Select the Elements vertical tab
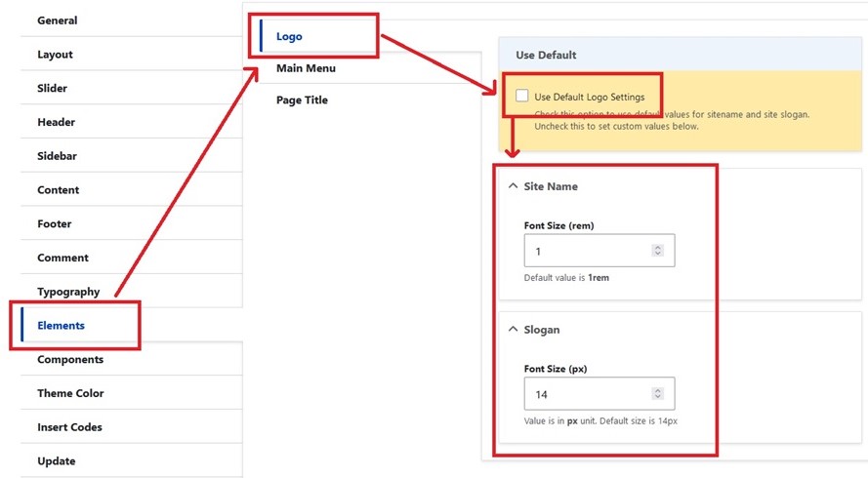The width and height of the screenshot is (868, 478). click(x=61, y=326)
